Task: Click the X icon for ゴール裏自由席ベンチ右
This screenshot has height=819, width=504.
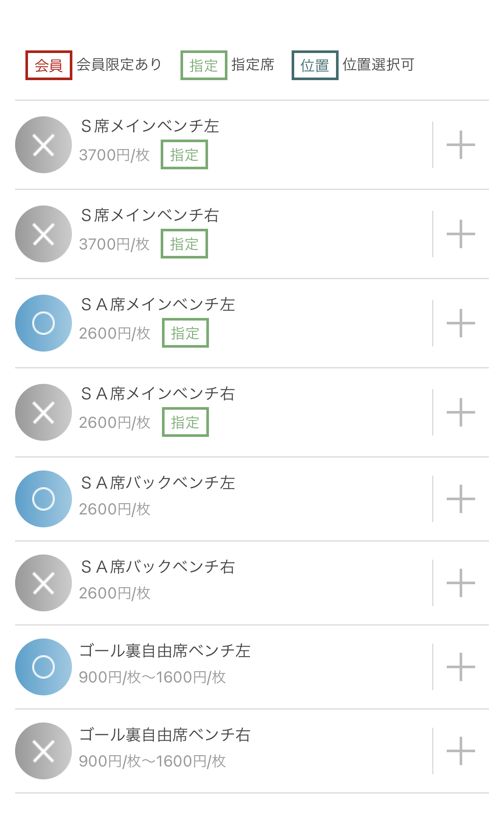Action: (44, 751)
